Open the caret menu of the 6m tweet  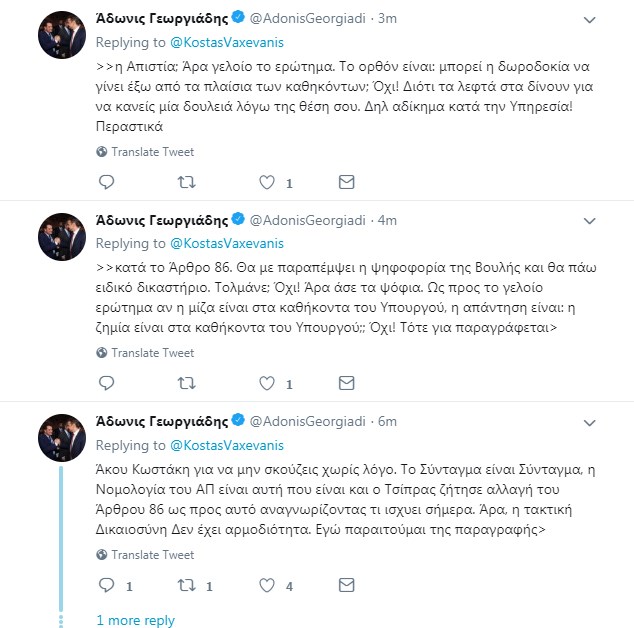pos(590,423)
